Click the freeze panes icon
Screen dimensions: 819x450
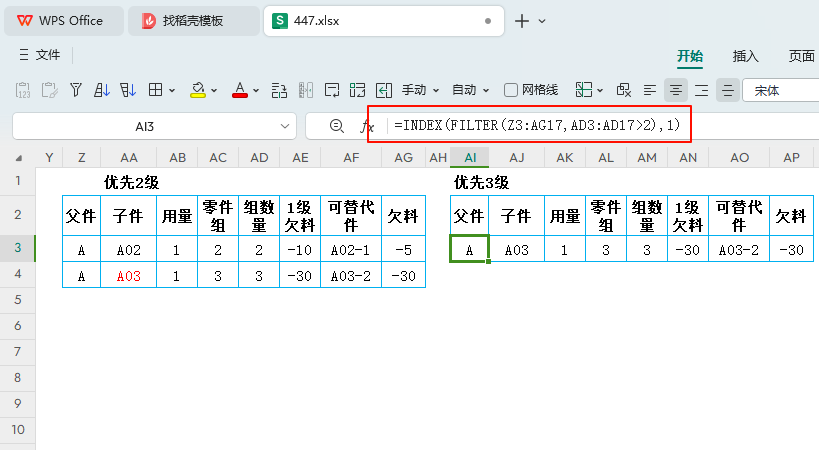[583, 90]
